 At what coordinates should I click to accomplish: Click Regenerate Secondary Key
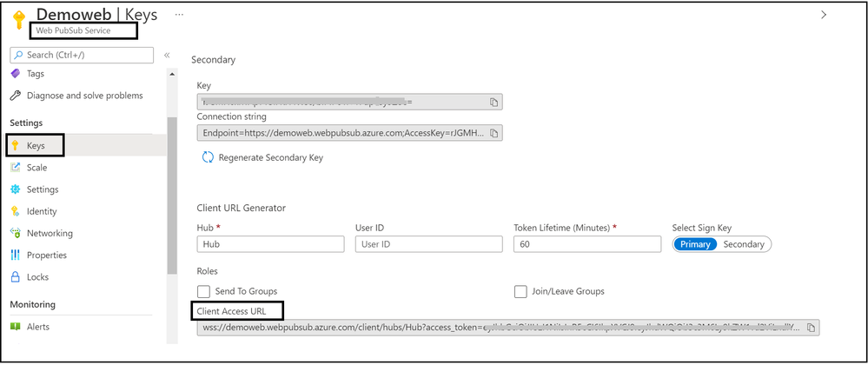pyautogui.click(x=271, y=158)
